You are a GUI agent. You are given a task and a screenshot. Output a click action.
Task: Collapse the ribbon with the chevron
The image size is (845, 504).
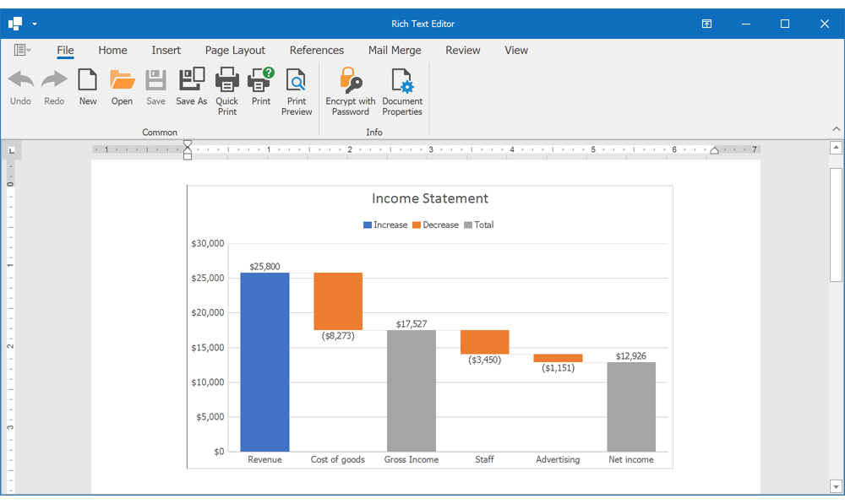(x=835, y=128)
